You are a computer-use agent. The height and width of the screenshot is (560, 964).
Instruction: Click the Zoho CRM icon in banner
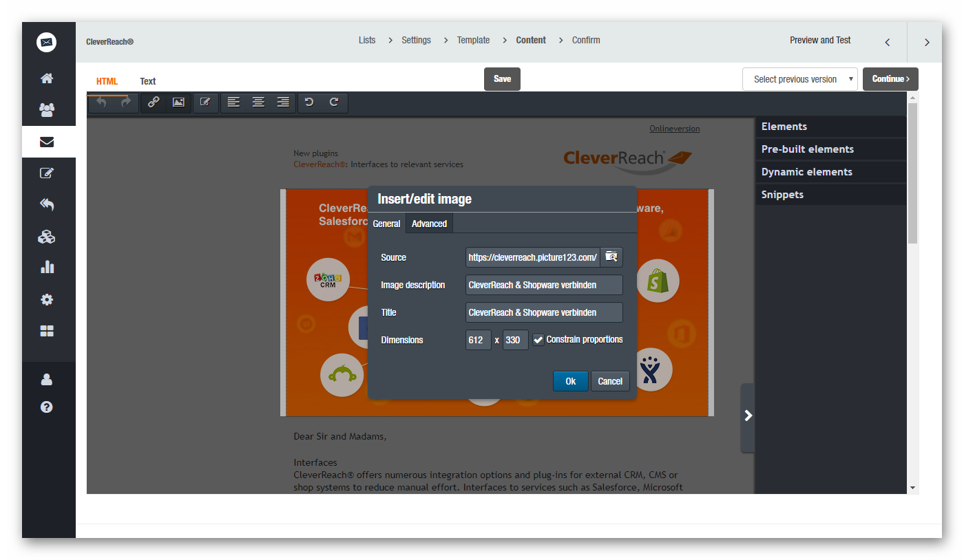point(328,280)
